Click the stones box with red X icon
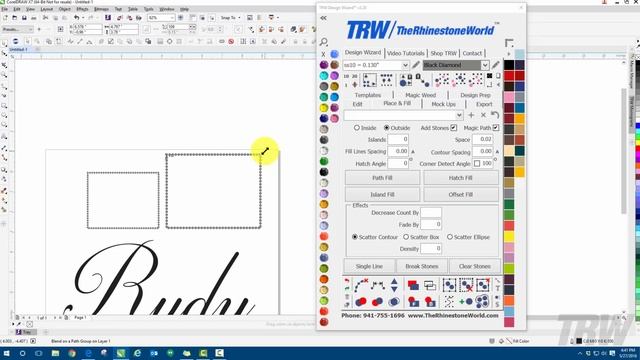The image size is (640, 360). pos(466,285)
